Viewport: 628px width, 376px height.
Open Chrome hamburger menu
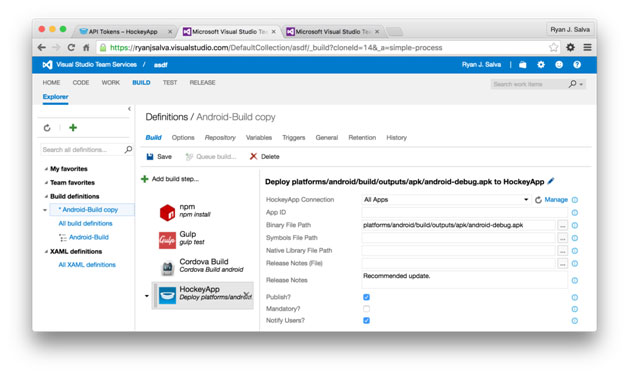(x=587, y=47)
